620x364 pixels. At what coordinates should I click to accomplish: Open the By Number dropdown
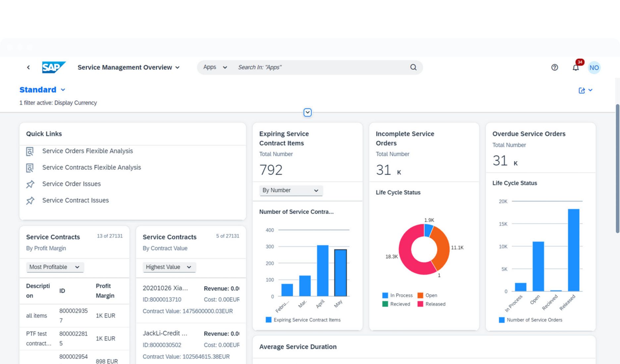(290, 190)
